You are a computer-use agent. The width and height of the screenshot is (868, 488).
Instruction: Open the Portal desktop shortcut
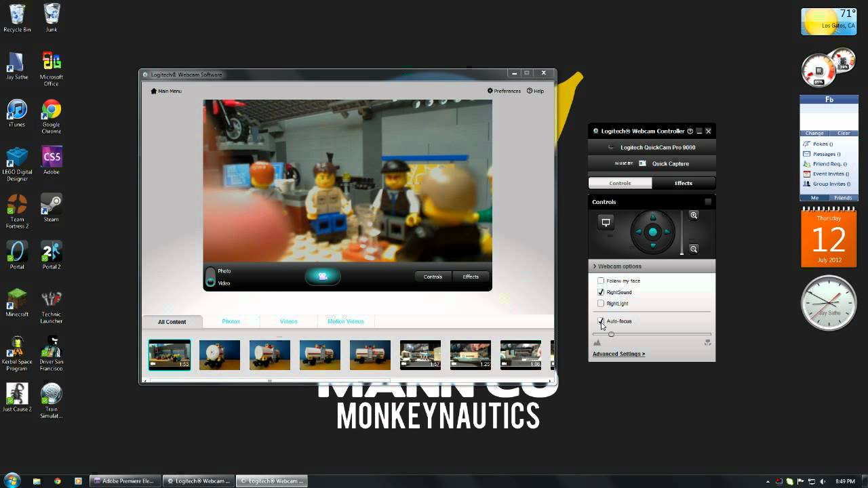(x=17, y=256)
